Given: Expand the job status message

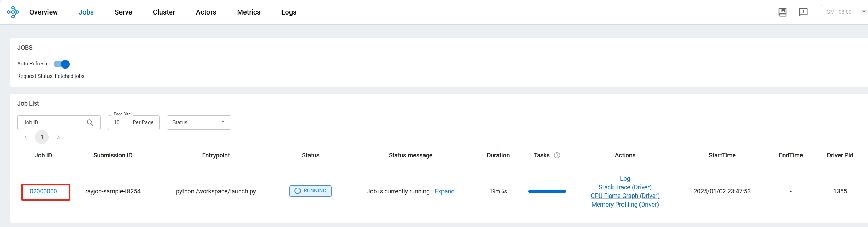Looking at the screenshot, I should (x=444, y=191).
